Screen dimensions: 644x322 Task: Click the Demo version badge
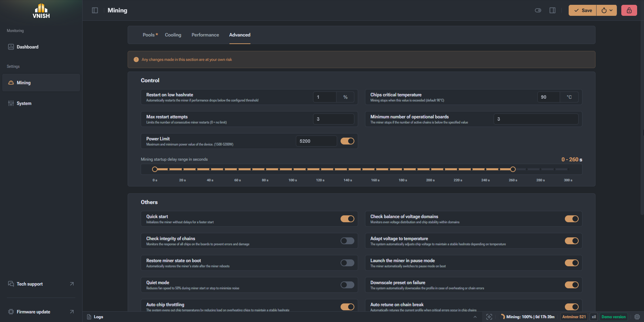click(614, 317)
